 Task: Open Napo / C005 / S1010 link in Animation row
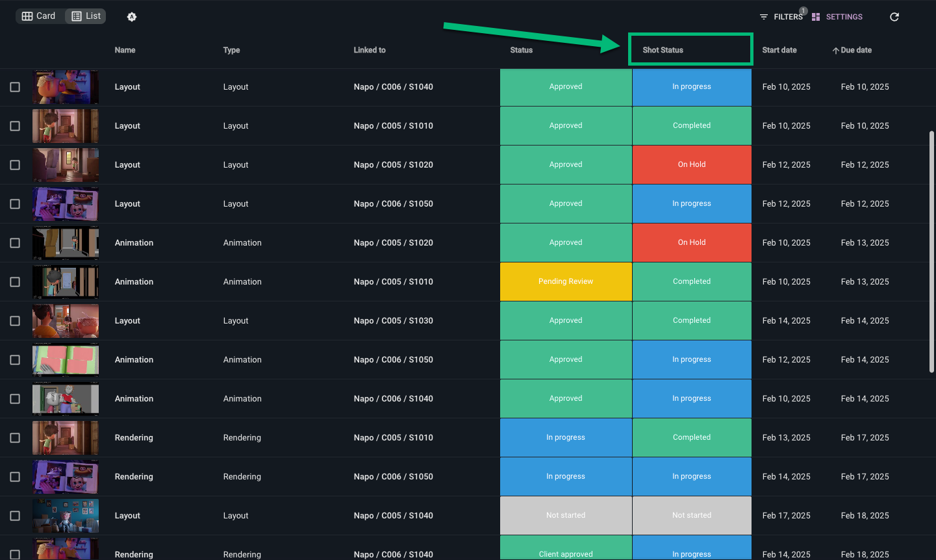[x=394, y=282]
